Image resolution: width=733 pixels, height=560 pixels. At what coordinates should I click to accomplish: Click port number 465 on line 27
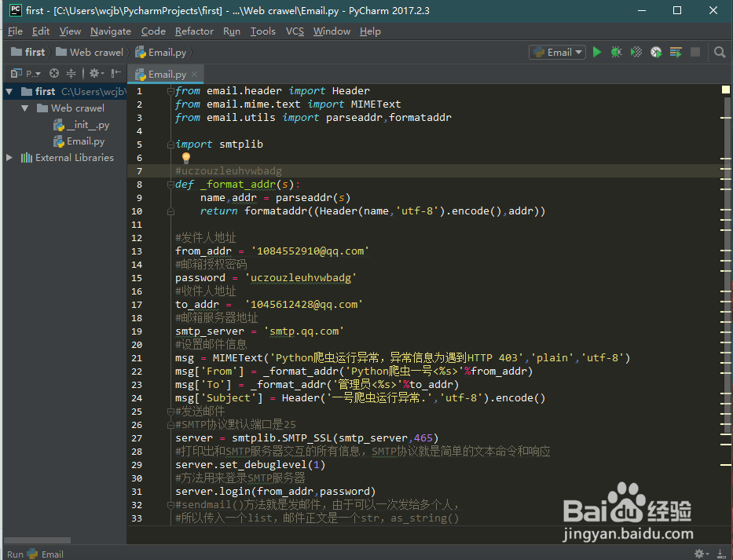click(x=423, y=438)
